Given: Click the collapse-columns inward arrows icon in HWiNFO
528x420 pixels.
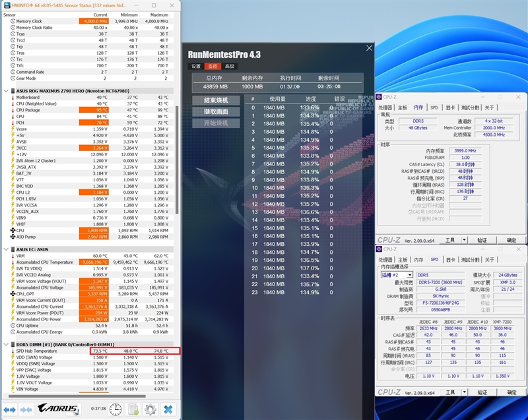Looking at the screenshot, I should point(26,409).
